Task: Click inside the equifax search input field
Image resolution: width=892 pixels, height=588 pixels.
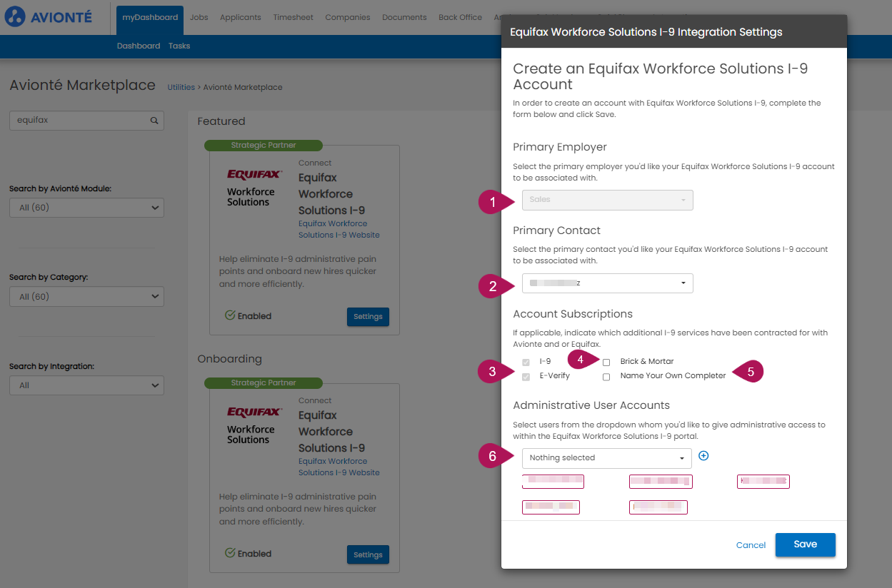Action: pyautogui.click(x=79, y=120)
